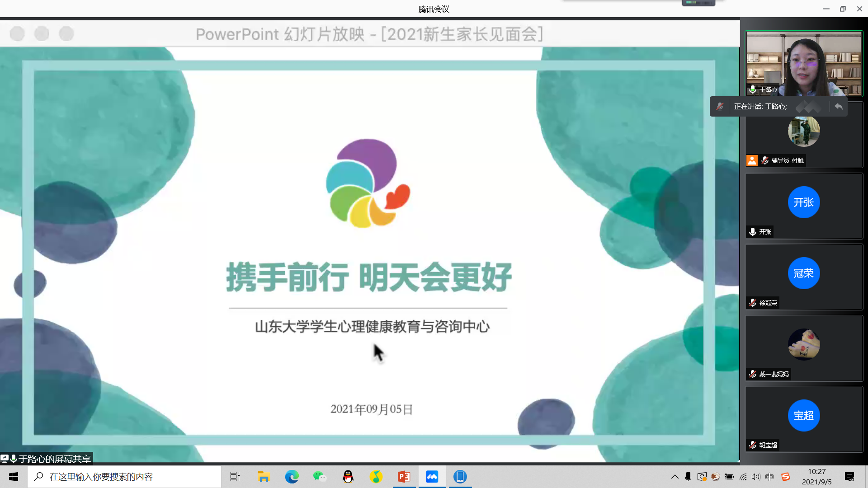Open WeChat from the taskbar
Screen dimensions: 868x488
[320, 477]
